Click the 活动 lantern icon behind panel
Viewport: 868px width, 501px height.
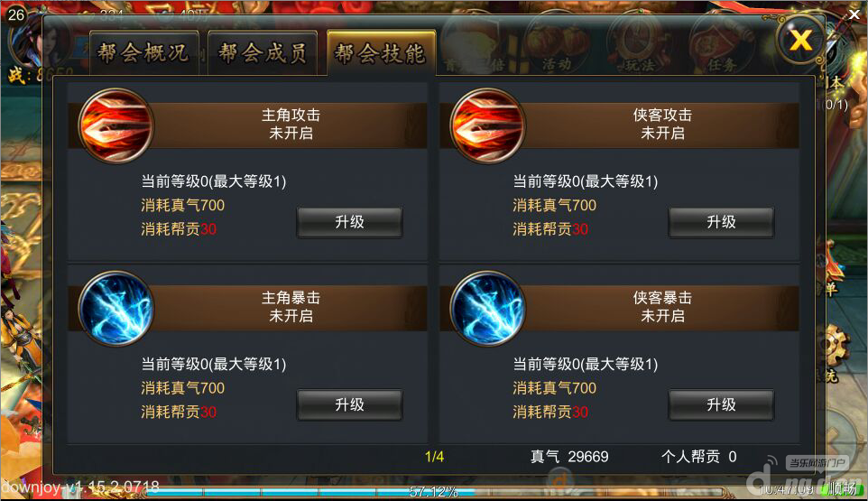[x=557, y=50]
